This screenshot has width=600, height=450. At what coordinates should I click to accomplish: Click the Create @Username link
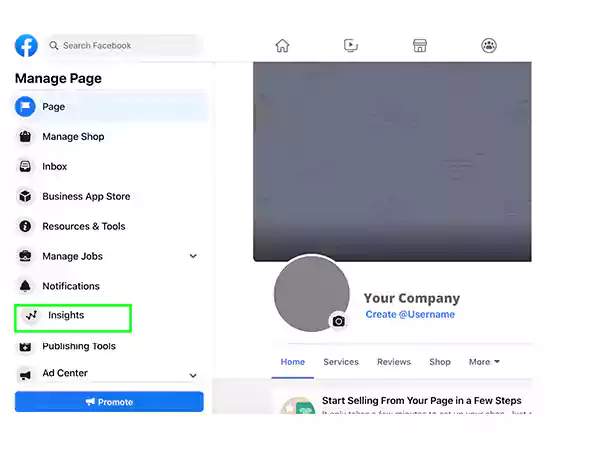tap(410, 315)
